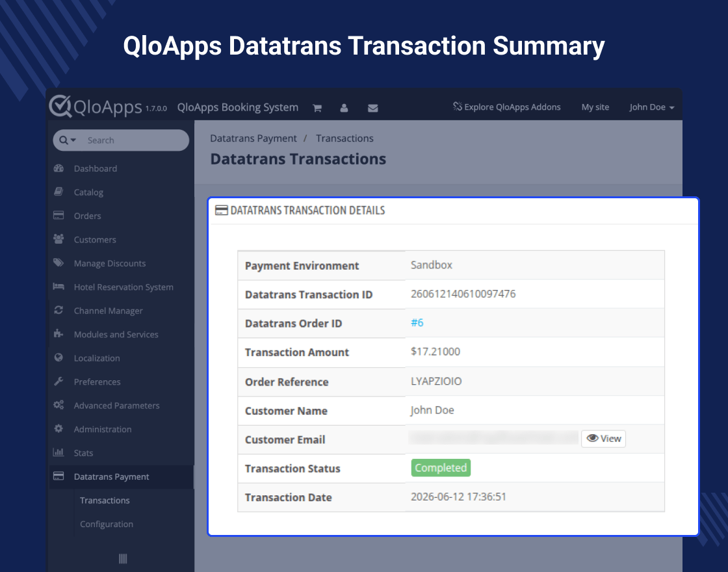The image size is (728, 572).
Task: Open the My site link
Action: (x=595, y=107)
